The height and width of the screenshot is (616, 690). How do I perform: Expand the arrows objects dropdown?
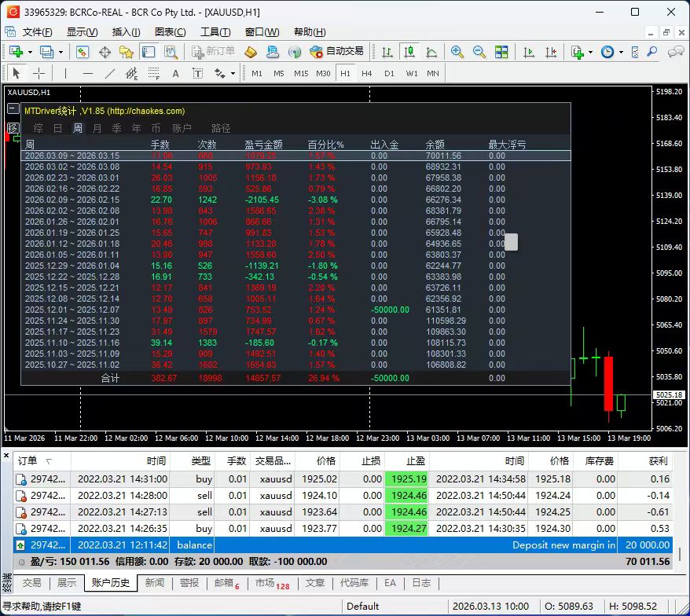click(x=233, y=73)
